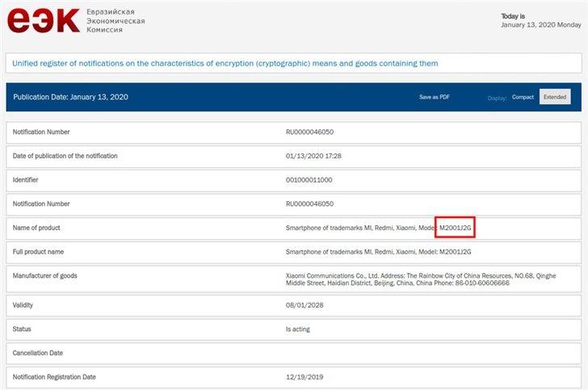
Task: Switch display to Compact view
Action: pyautogui.click(x=523, y=97)
